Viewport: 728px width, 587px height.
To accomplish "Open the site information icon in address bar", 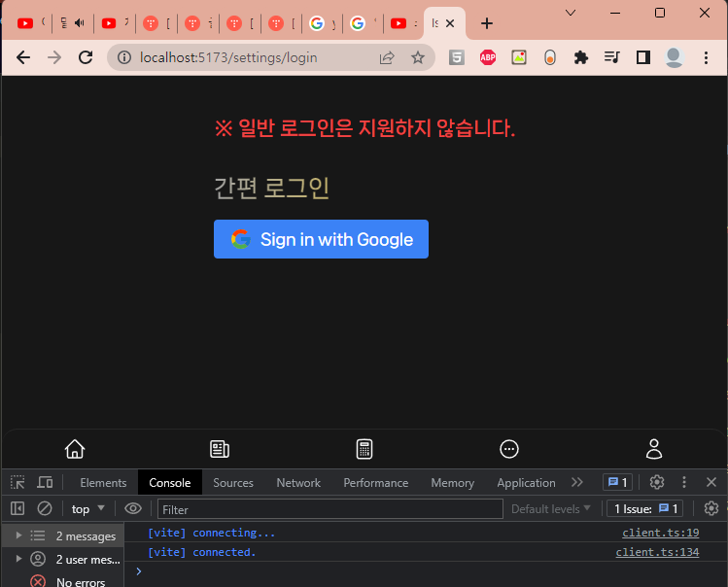I will 124,57.
